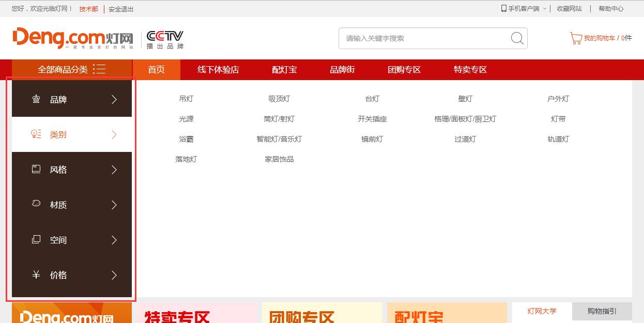Click the magnifier search icon

coord(517,38)
